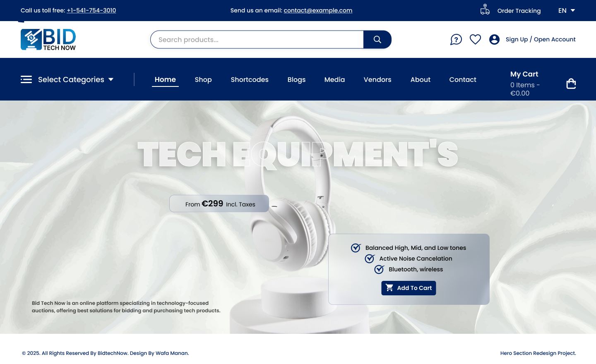The image size is (596, 364).
Task: Open the Vendors menu item
Action: point(377,79)
